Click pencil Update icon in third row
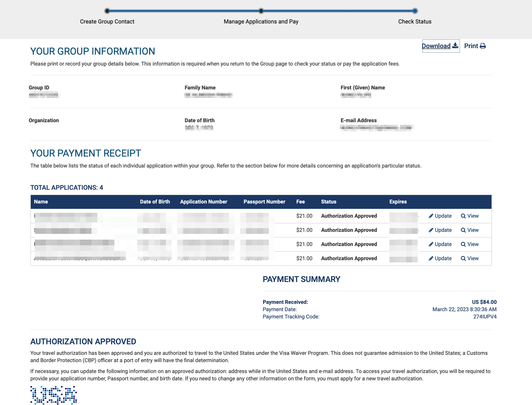Viewport: 532px width, 405px height. 431,244
